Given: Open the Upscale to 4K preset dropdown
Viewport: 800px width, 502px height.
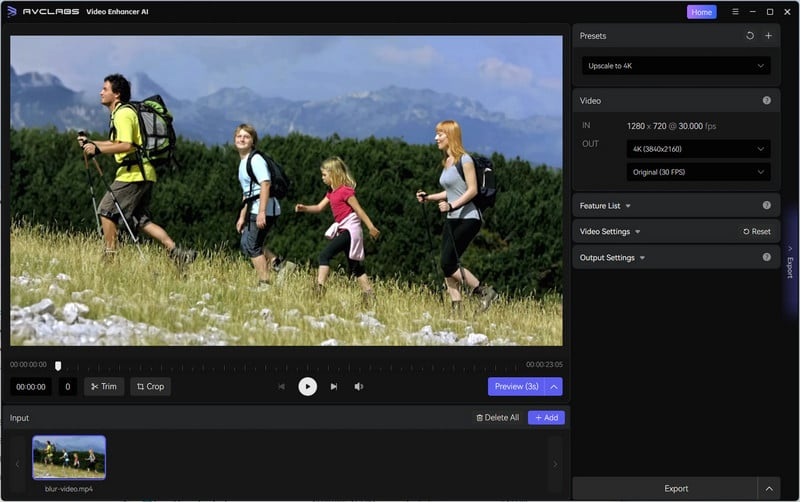Looking at the screenshot, I should [676, 66].
